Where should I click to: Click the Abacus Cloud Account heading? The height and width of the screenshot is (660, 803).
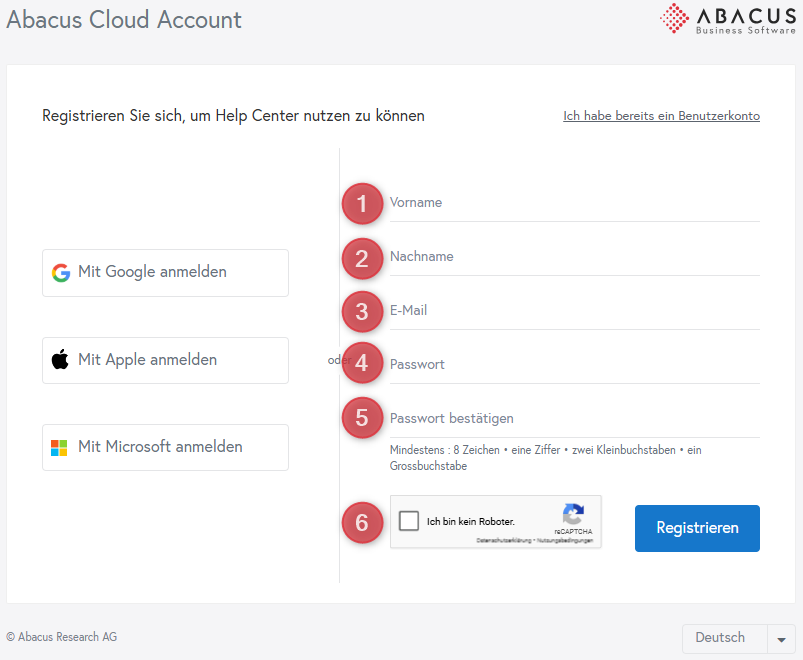tap(124, 20)
